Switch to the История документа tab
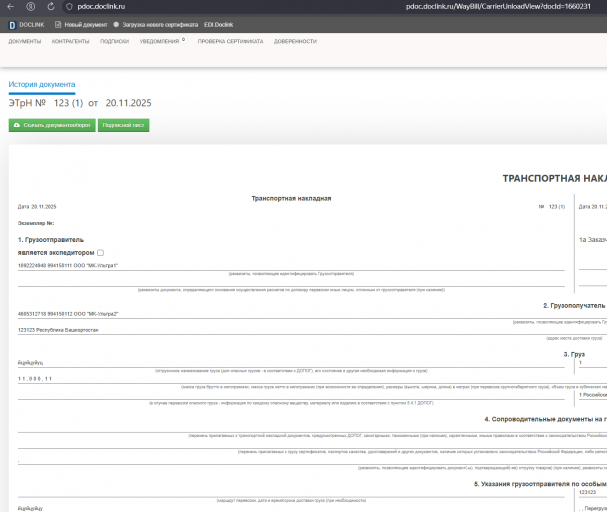 coord(42,84)
